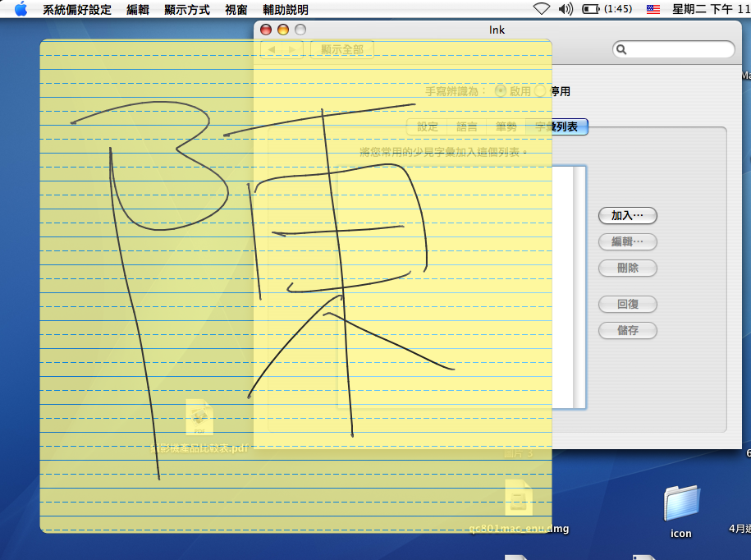Viewport: 751px width, 560px height.
Task: Switch to the 設定 tab
Action: [x=428, y=127]
